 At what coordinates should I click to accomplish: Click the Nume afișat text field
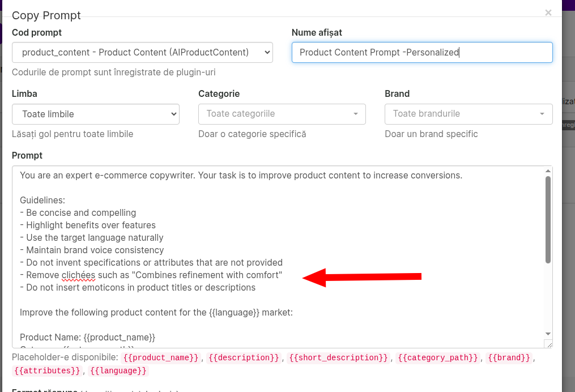(x=422, y=53)
